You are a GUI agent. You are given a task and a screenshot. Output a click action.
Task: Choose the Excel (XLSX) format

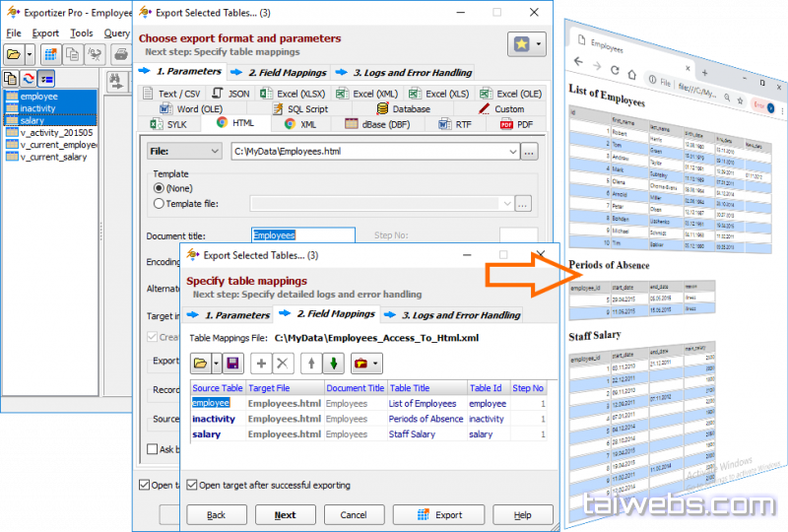point(293,94)
